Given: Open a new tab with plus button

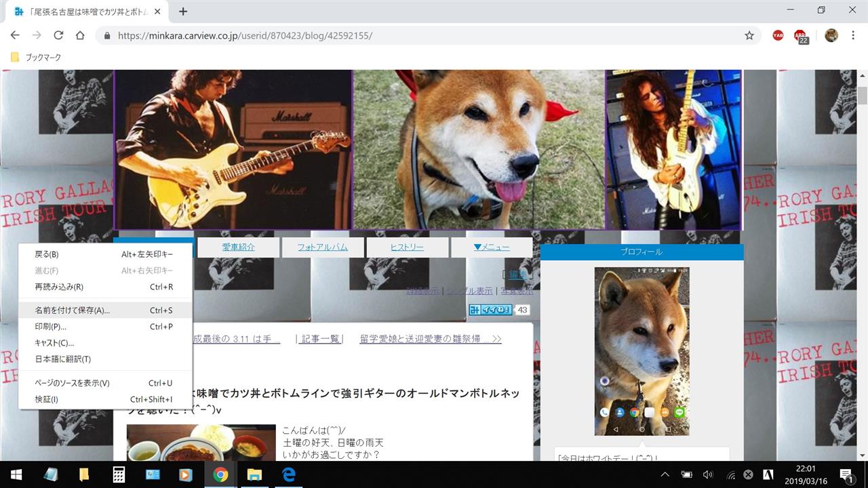Looking at the screenshot, I should click(x=183, y=11).
